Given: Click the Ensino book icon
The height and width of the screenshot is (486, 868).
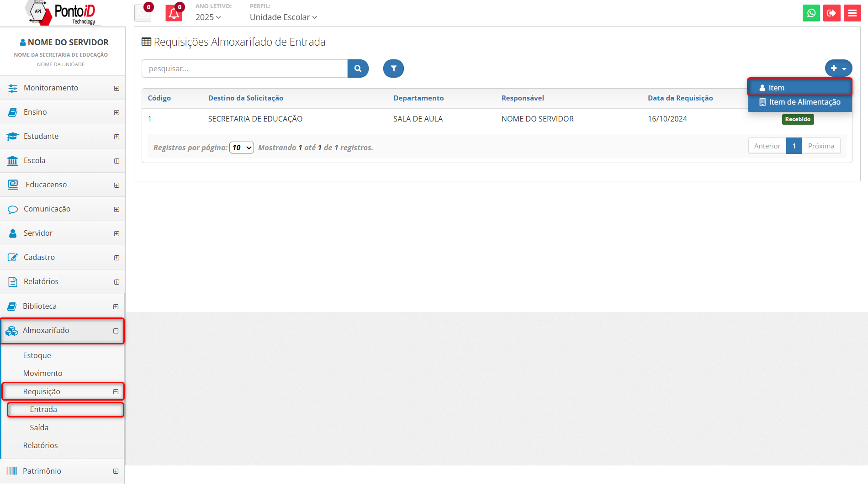Looking at the screenshot, I should (13, 112).
